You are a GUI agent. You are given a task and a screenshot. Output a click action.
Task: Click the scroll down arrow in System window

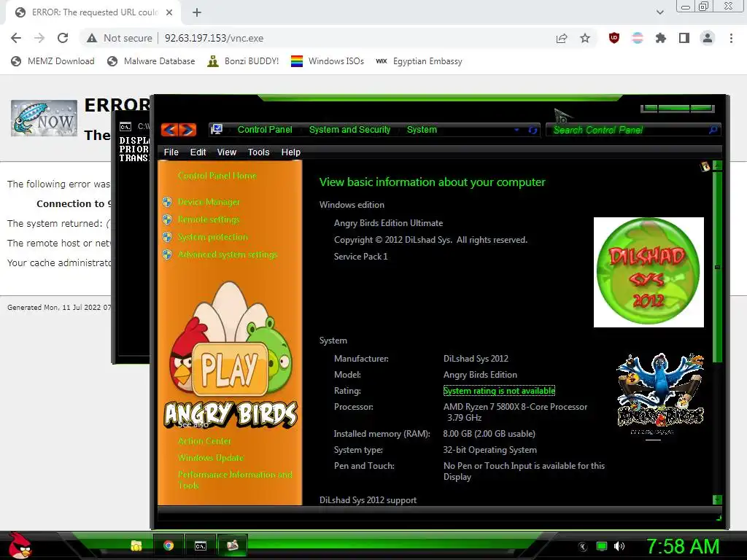coord(717,499)
